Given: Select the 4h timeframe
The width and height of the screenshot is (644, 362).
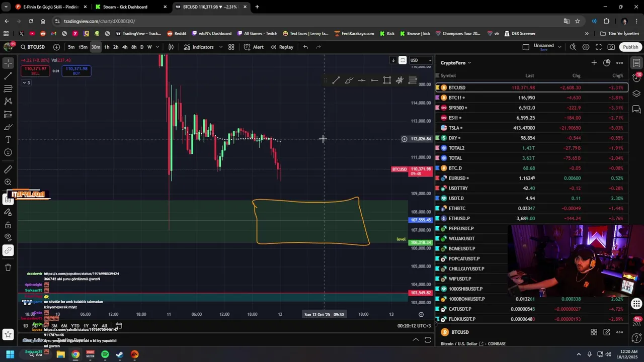Looking at the screenshot, I should 125,47.
